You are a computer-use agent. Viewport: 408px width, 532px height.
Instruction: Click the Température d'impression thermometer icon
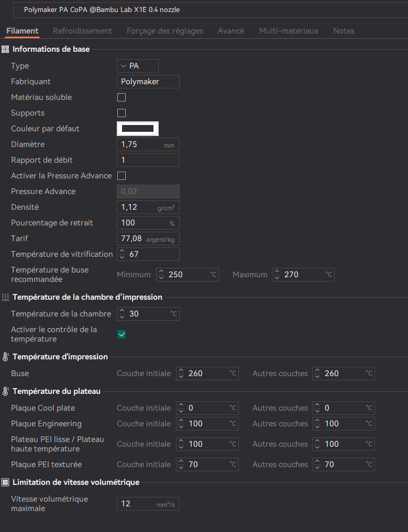5,357
